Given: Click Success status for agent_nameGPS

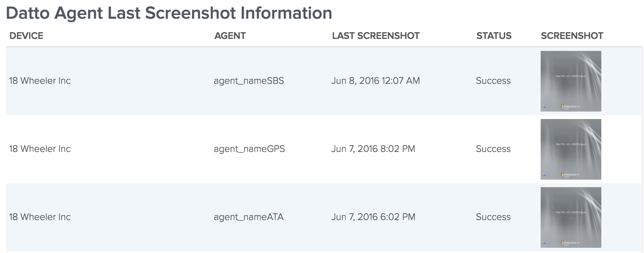Looking at the screenshot, I should 493,149.
